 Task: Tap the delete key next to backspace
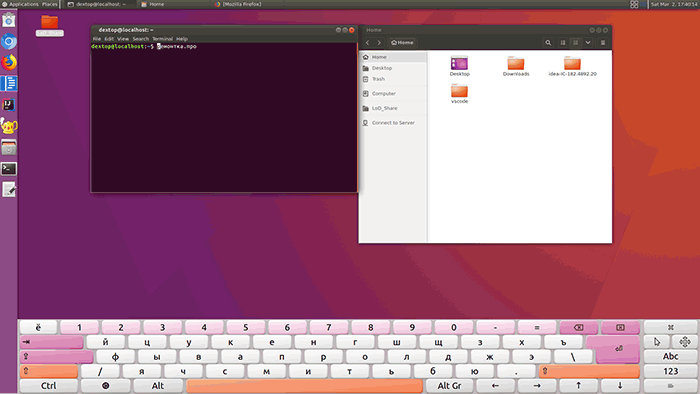[620, 328]
